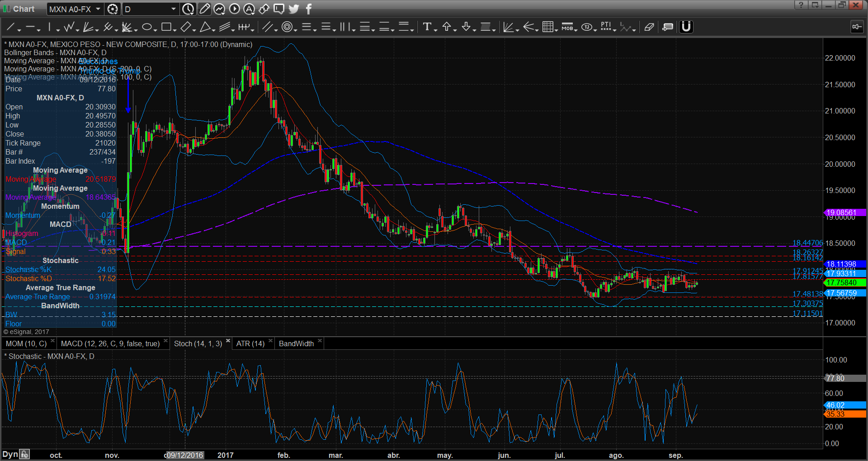The image size is (868, 461).
Task: Open the PTI tool dropdown
Action: pos(615,29)
